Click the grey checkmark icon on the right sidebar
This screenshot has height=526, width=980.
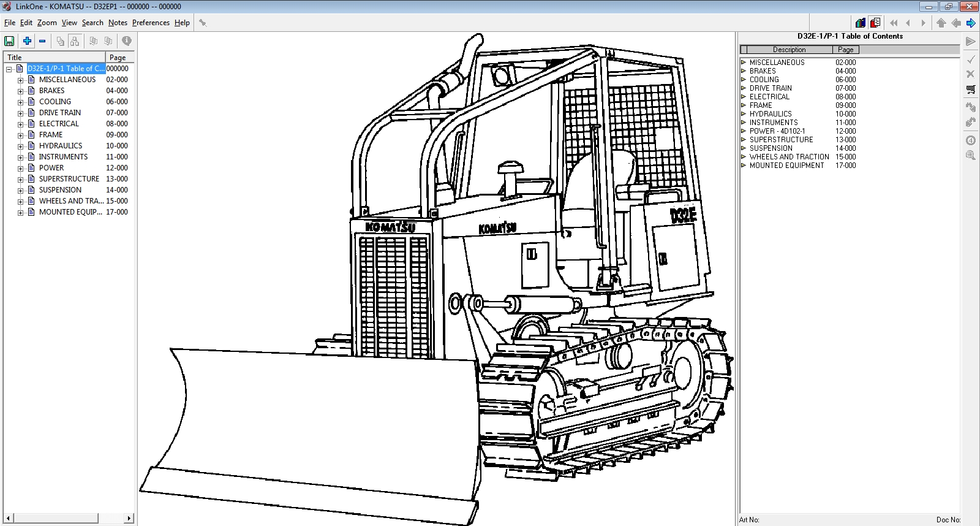pos(971,59)
